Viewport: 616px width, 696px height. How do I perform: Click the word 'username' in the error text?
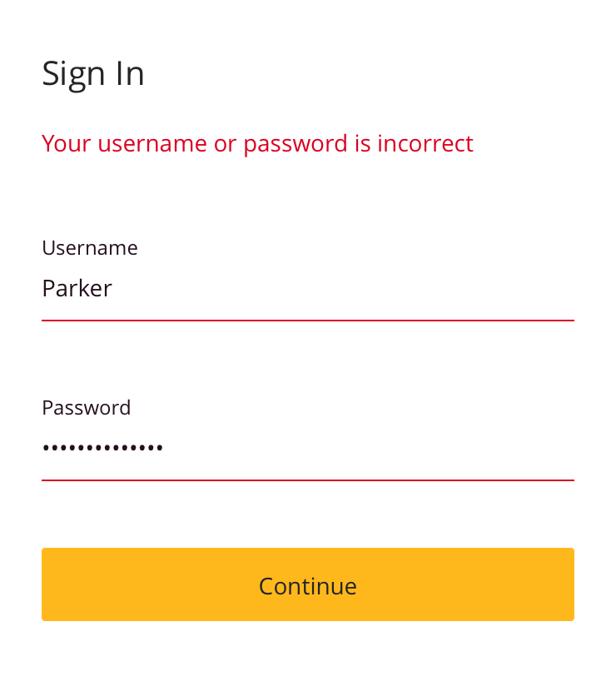click(x=152, y=144)
